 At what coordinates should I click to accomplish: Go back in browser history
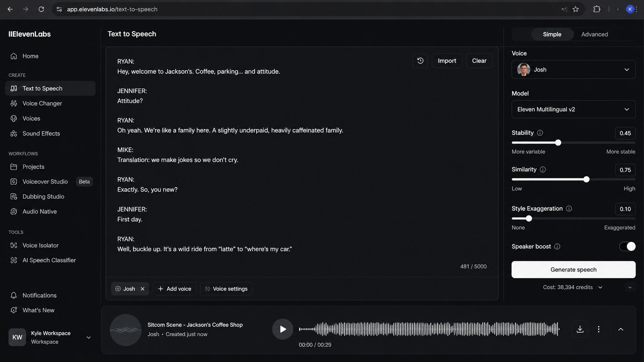(x=10, y=9)
